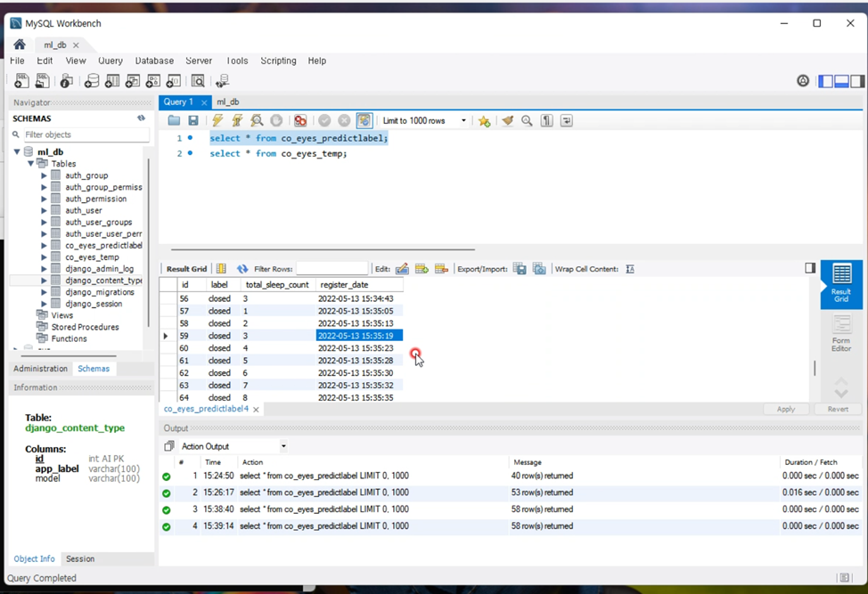868x594 pixels.
Task: Switch to Session tab
Action: coord(80,558)
